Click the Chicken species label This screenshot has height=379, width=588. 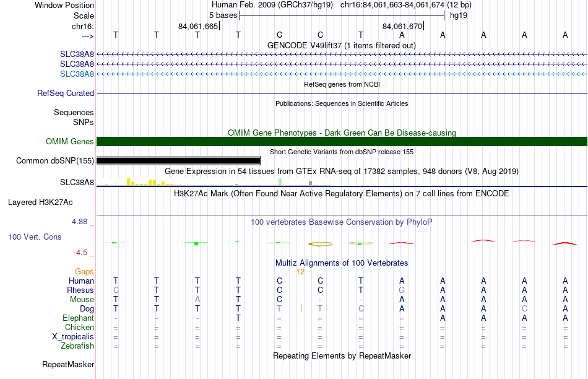(x=79, y=327)
